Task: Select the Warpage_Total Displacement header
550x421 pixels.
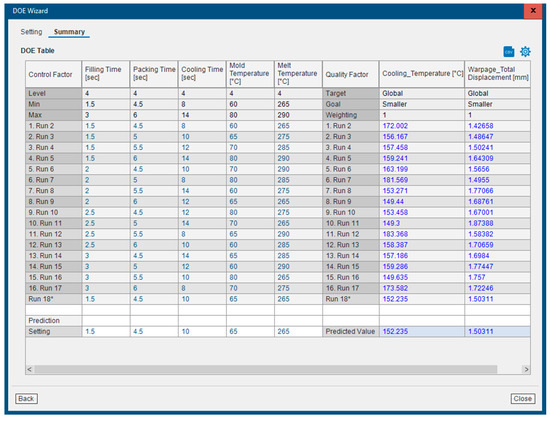Action: pos(497,74)
